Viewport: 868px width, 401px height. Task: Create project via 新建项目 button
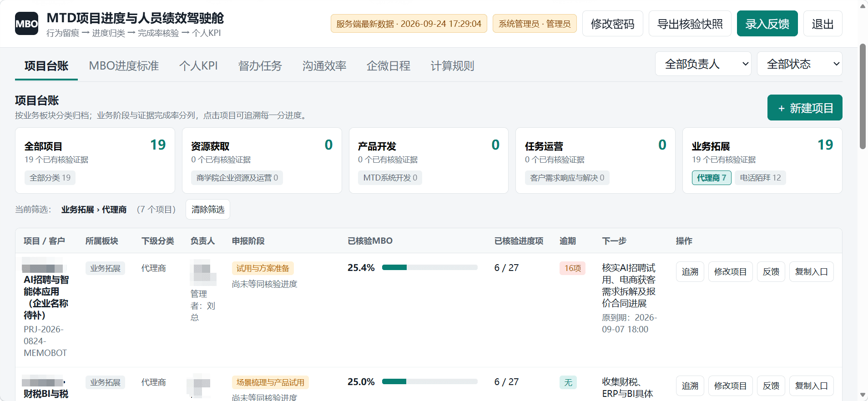pos(804,108)
